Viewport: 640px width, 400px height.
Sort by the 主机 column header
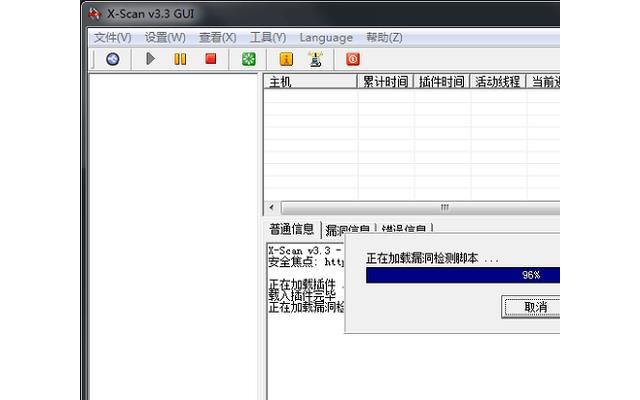[x=310, y=82]
